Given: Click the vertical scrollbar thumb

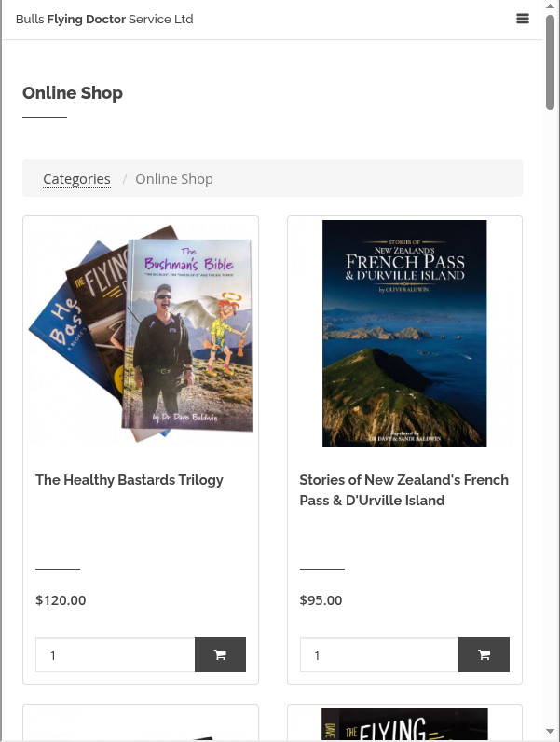Looking at the screenshot, I should point(550,62).
